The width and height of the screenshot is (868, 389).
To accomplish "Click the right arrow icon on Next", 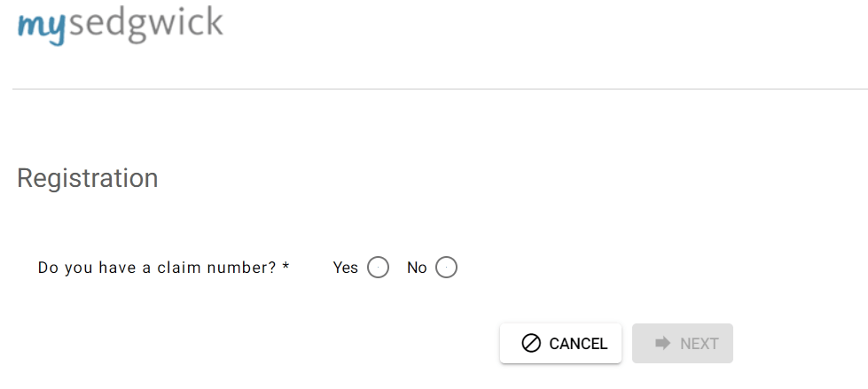I will pos(662,344).
